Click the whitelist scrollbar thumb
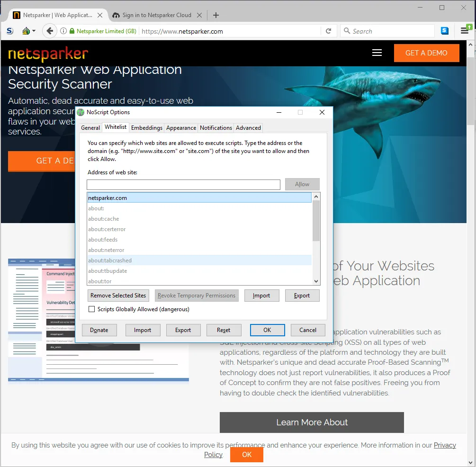Image resolution: width=476 pixels, height=467 pixels. (x=316, y=221)
